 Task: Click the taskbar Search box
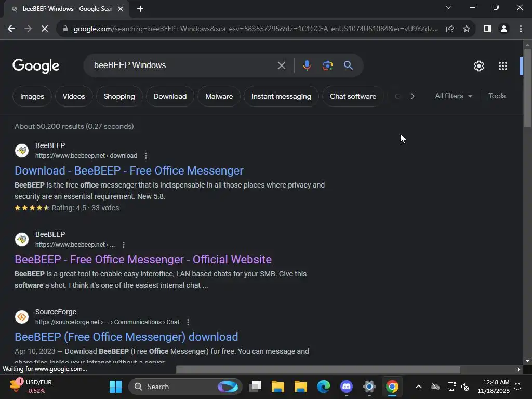pos(185,387)
